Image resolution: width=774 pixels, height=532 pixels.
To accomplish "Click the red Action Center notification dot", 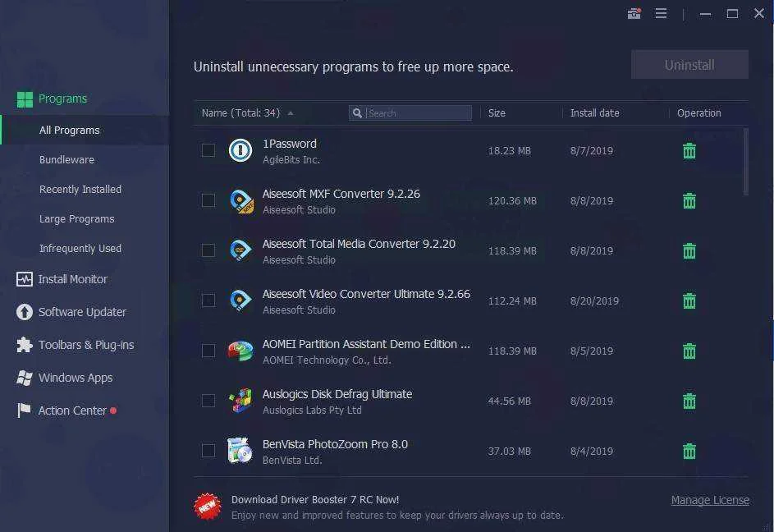I will 113,410.
